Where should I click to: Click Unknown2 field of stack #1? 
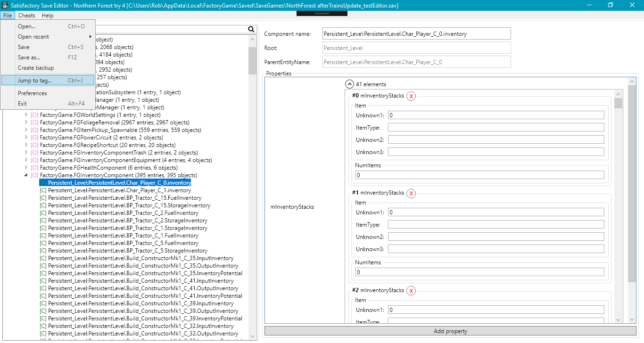[x=496, y=237]
